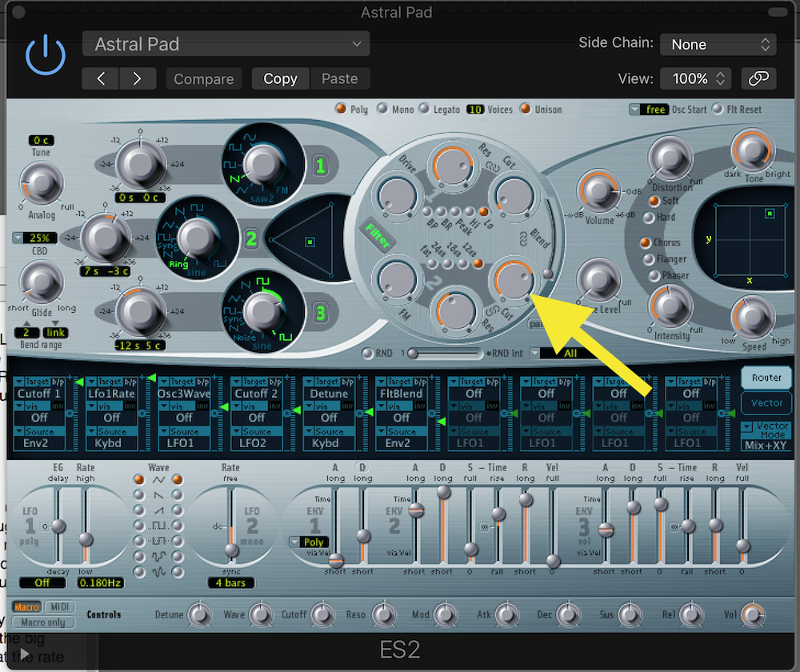
Task: Go to next preset arrow
Action: tap(138, 78)
